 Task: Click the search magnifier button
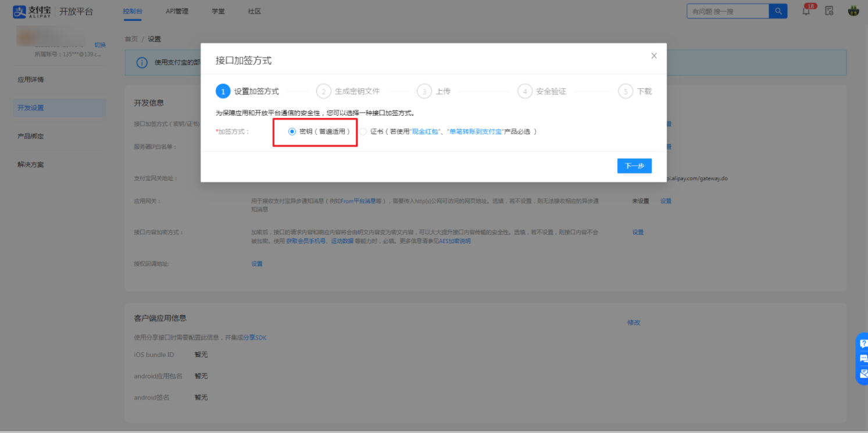[778, 11]
